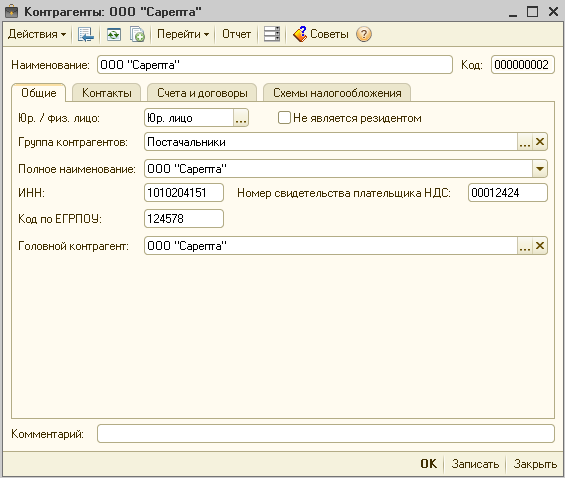Click the OK button
Viewport: 565px width, 478px height.
pyautogui.click(x=428, y=464)
